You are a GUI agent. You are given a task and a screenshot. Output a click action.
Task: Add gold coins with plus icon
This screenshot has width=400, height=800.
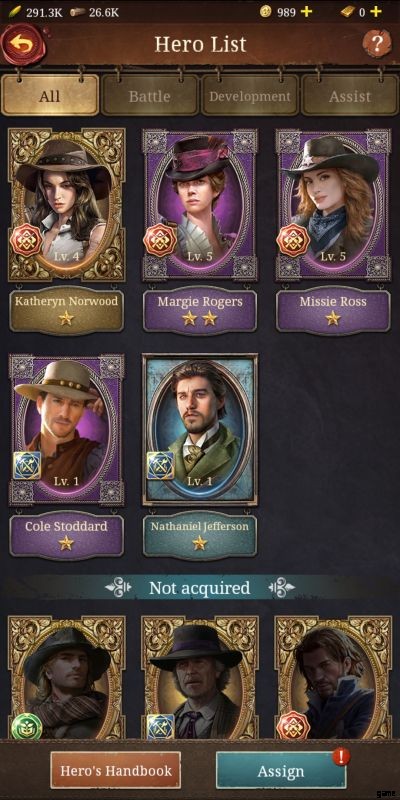306,12
